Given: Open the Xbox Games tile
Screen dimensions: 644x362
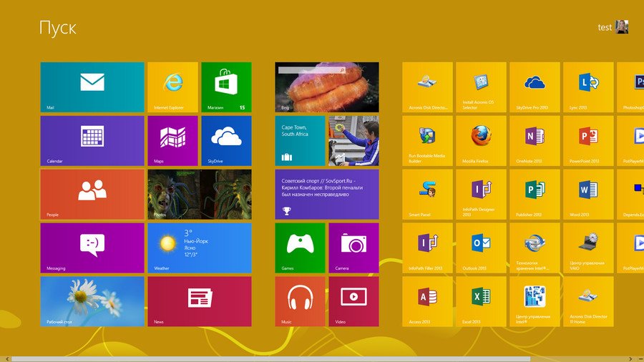Looking at the screenshot, I should (x=300, y=248).
